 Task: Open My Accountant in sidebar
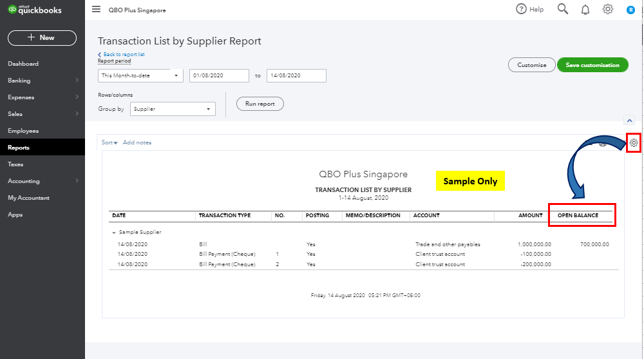point(29,198)
